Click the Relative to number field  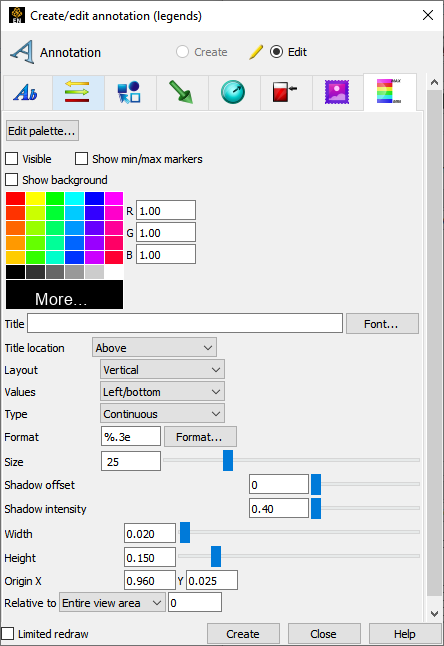click(x=195, y=602)
